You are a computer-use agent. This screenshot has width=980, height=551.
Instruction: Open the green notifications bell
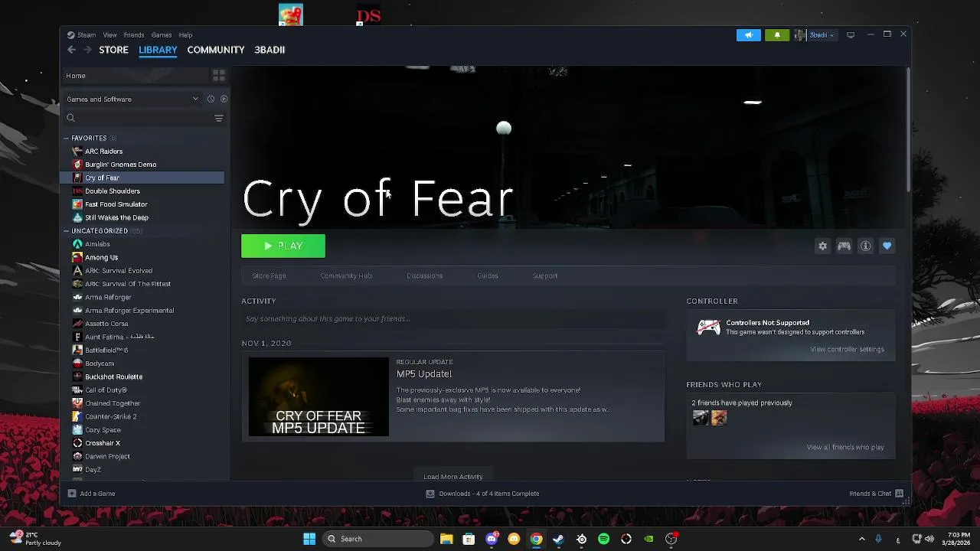777,35
